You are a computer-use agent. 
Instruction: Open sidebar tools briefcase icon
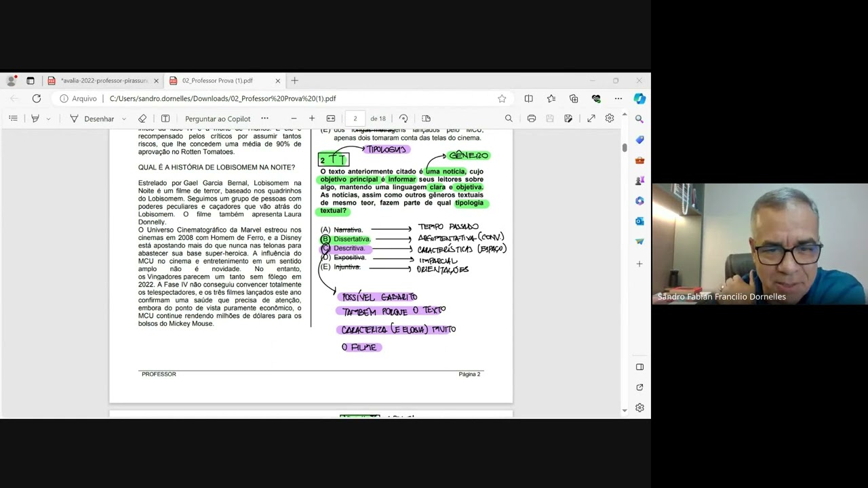(x=639, y=161)
